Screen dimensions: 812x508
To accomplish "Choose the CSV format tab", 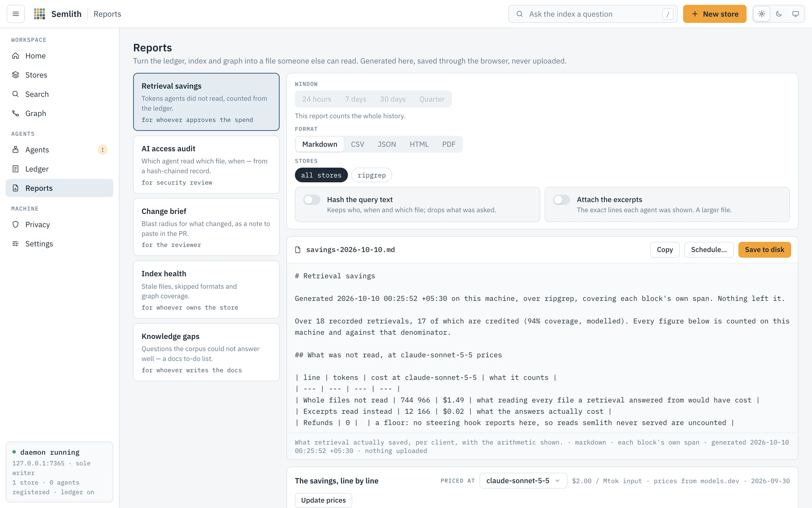I will [357, 144].
